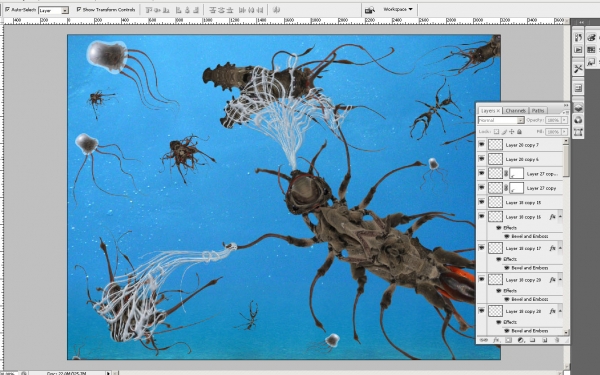600x375 pixels.
Task: Click the Fill value field
Action: point(553,132)
